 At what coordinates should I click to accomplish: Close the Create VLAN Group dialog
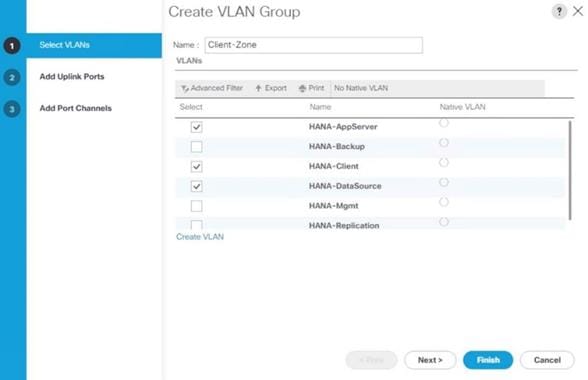click(578, 11)
